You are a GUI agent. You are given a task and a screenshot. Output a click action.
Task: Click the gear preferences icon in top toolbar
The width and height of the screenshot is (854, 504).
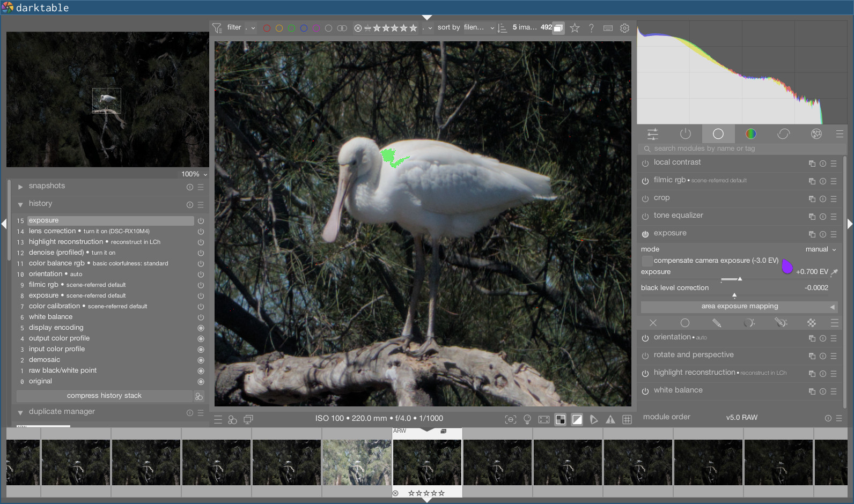(x=624, y=28)
